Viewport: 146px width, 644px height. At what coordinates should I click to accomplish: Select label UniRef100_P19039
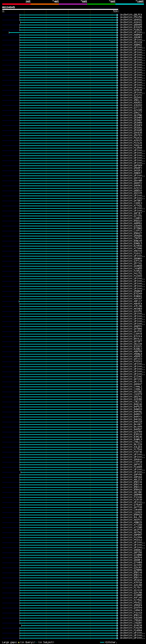point(131,499)
